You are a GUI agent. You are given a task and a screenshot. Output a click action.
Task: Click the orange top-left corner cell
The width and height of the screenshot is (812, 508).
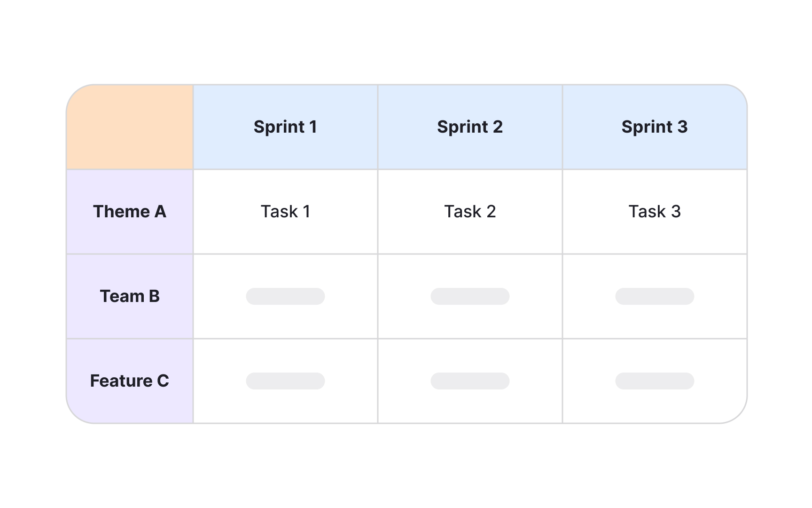pyautogui.click(x=130, y=127)
